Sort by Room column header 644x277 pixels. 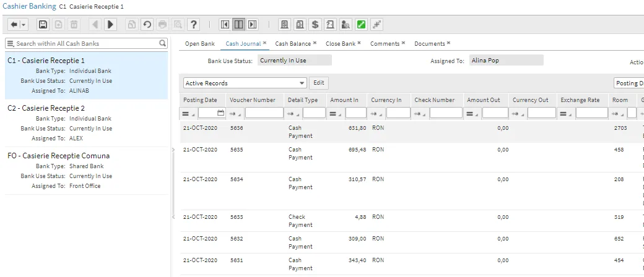pyautogui.click(x=620, y=100)
